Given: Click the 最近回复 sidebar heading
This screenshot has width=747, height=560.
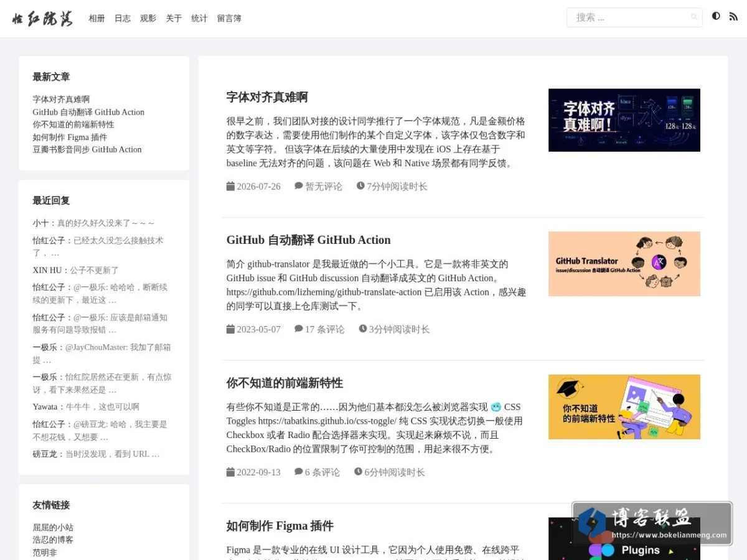Looking at the screenshot, I should click(51, 200).
